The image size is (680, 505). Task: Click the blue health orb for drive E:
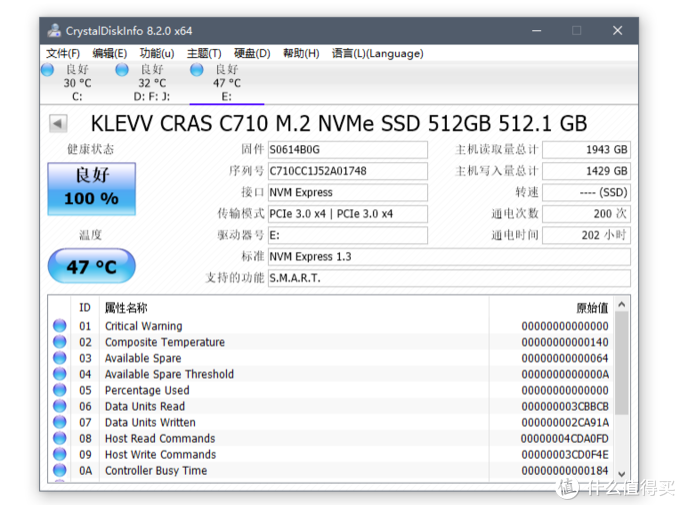pyautogui.click(x=196, y=70)
